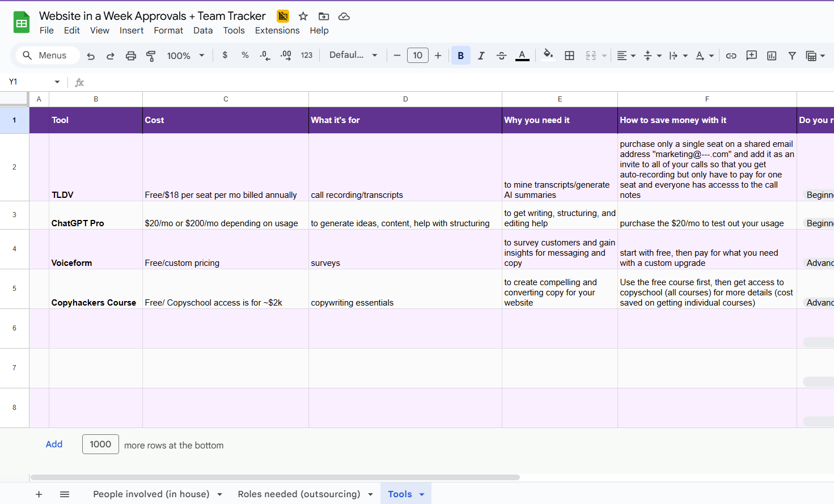Open All Sheets list icon
834x504 pixels.
tap(65, 494)
